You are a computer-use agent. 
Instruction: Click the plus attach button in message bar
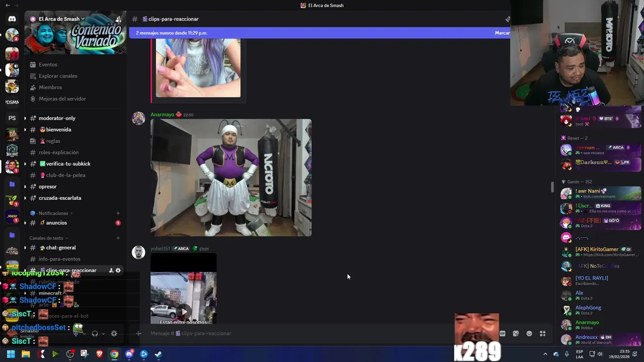point(138,333)
